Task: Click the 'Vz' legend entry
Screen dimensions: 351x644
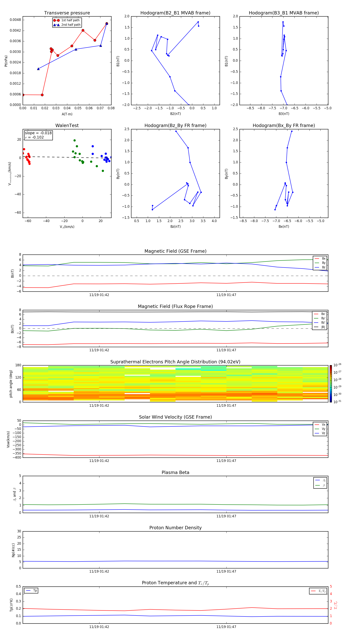Action: (x=320, y=433)
